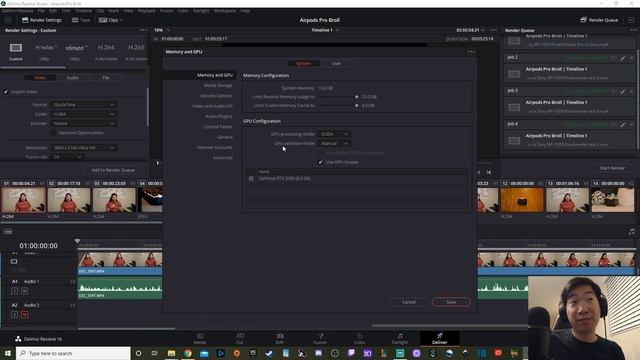Viewport: 640px width, 360px height.
Task: Click the audio note icon above timeline
Action: pos(631,232)
